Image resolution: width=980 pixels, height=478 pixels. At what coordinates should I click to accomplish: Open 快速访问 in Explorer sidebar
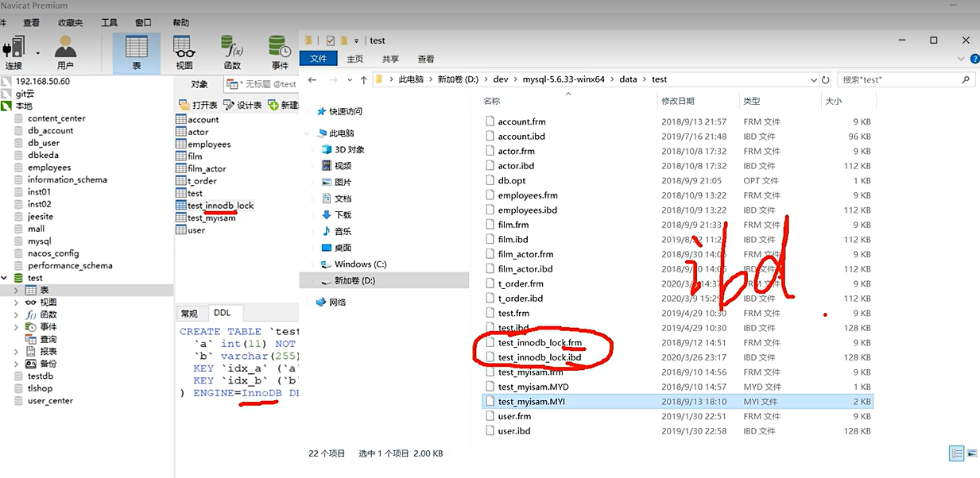(x=345, y=111)
